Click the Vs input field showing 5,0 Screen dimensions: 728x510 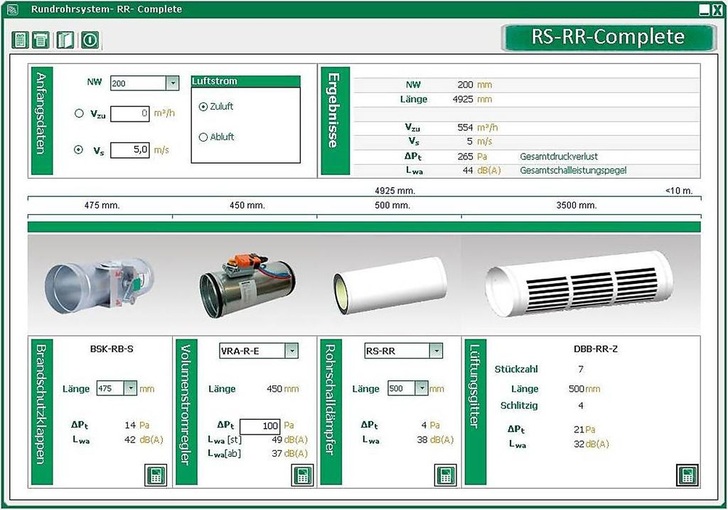[x=129, y=150]
